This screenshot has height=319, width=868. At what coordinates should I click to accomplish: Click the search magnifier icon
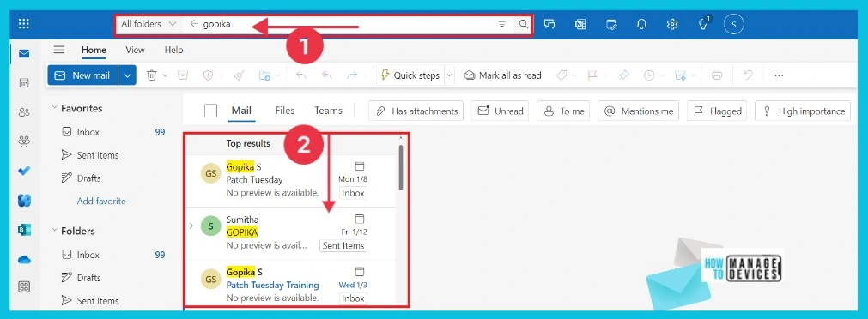(x=523, y=24)
